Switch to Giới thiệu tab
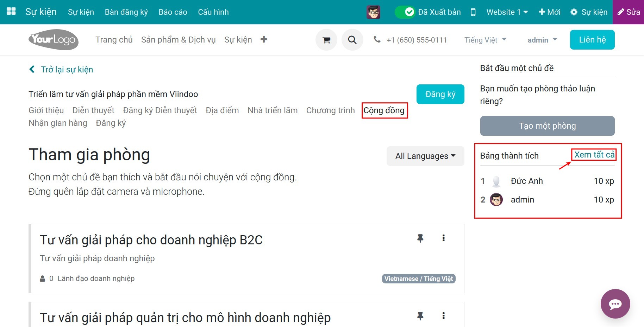Viewport: 644px width, 327px height. 46,110
